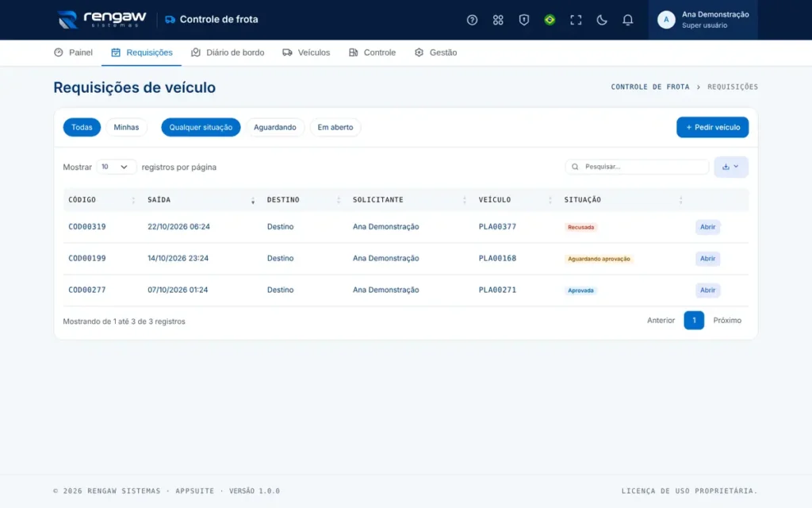This screenshot has height=508, width=812.
Task: Click code COD00199
Action: tap(87, 258)
